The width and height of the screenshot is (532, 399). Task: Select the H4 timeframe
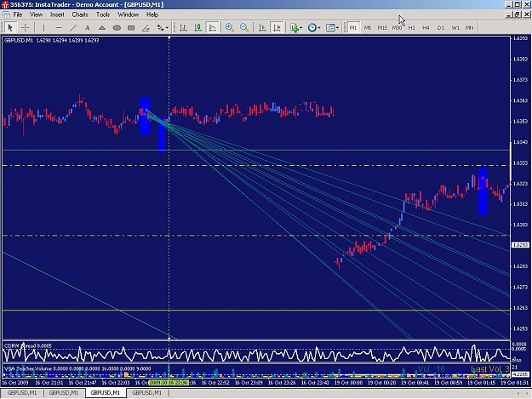[x=426, y=28]
